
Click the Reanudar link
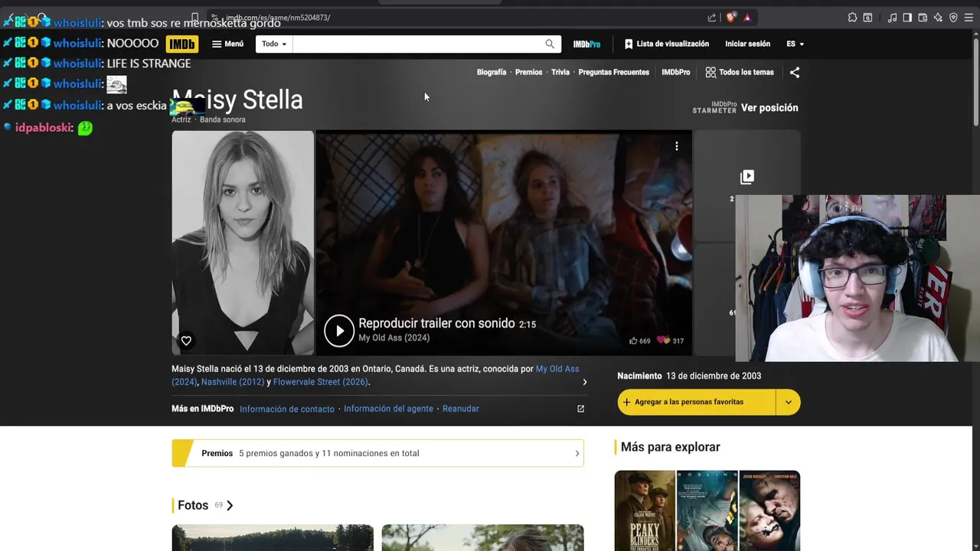(461, 409)
